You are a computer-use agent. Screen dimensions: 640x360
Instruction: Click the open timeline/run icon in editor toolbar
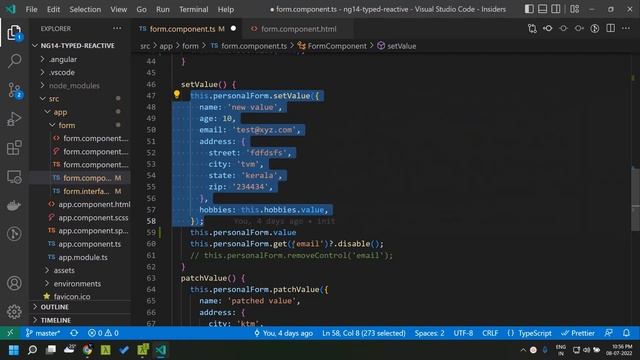(x=595, y=29)
